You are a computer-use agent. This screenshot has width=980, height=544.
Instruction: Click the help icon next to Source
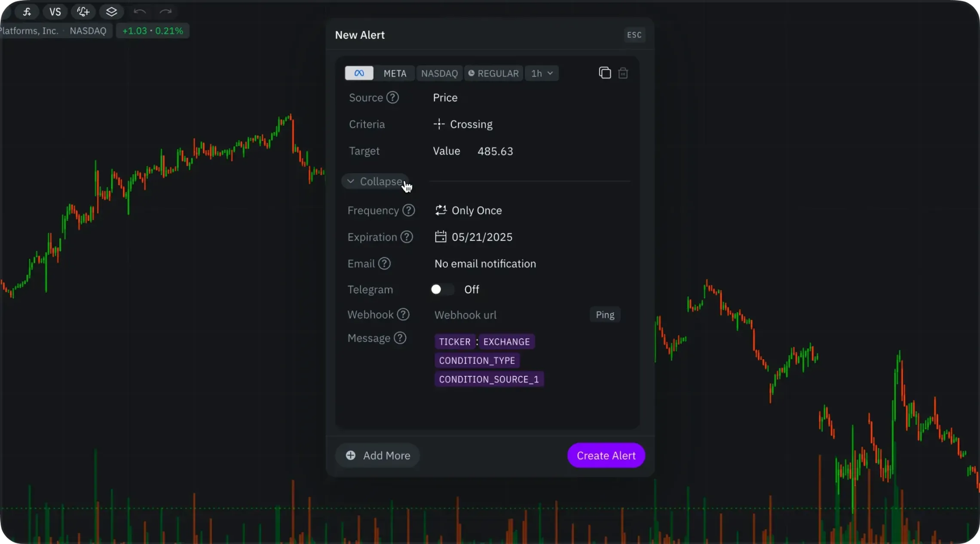(392, 98)
